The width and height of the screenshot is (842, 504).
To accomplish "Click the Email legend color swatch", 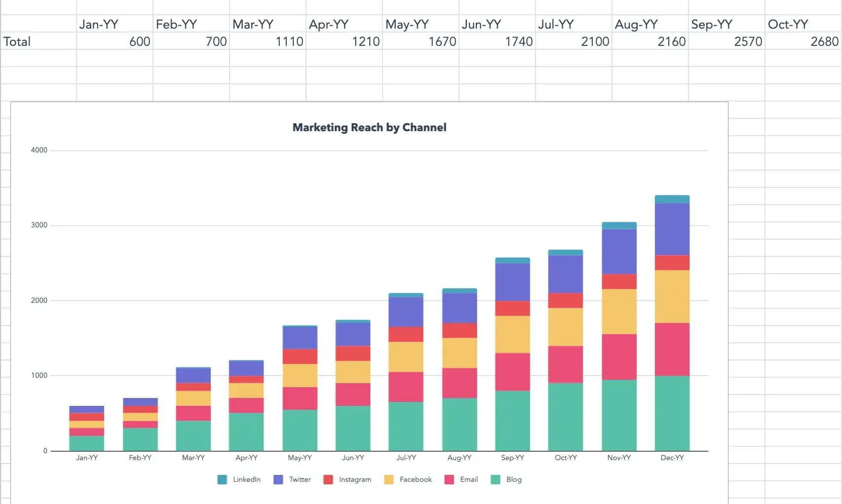I will tap(449, 479).
